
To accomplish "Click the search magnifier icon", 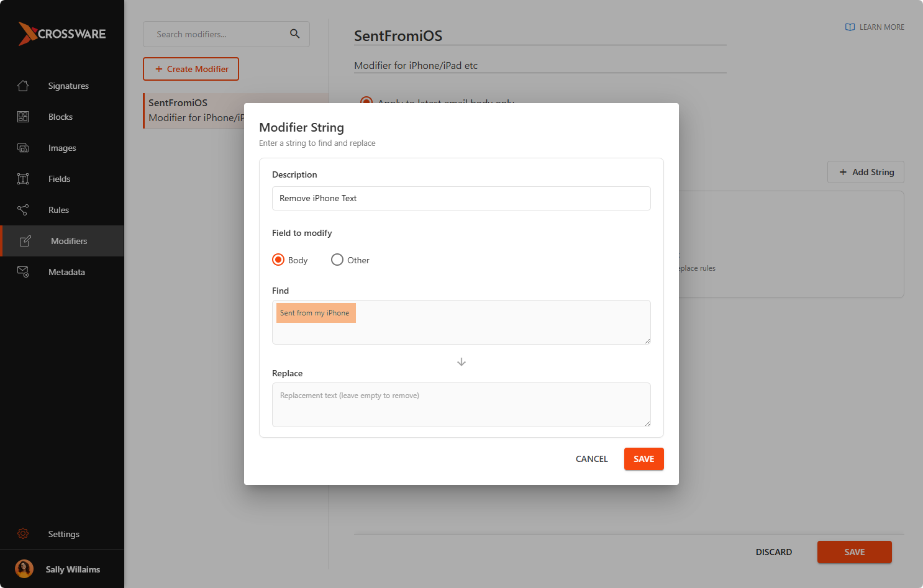I will point(295,34).
